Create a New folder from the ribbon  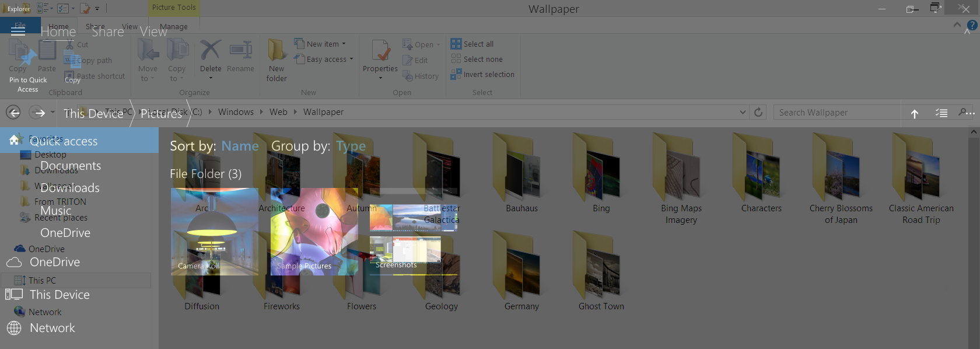276,60
